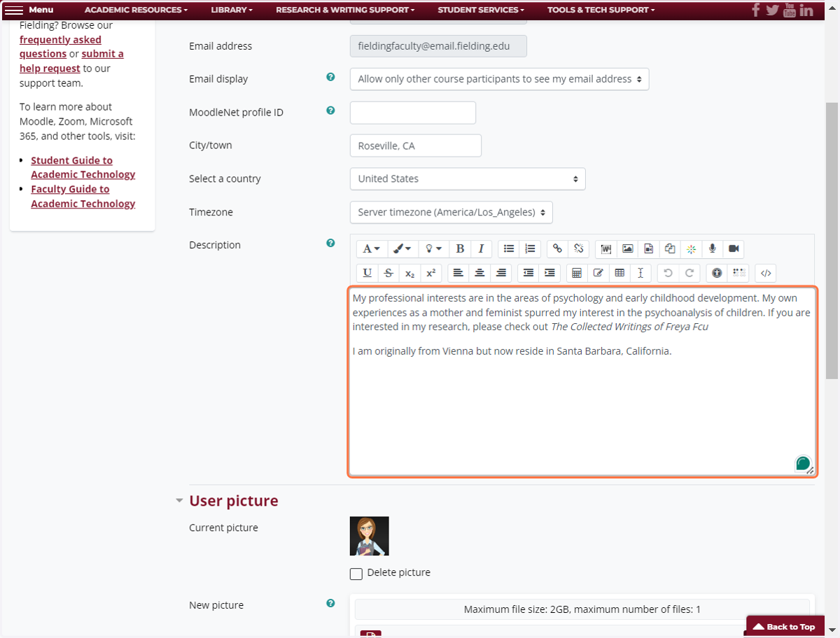Click the Back to Top button
The image size is (840, 638).
tap(784, 627)
